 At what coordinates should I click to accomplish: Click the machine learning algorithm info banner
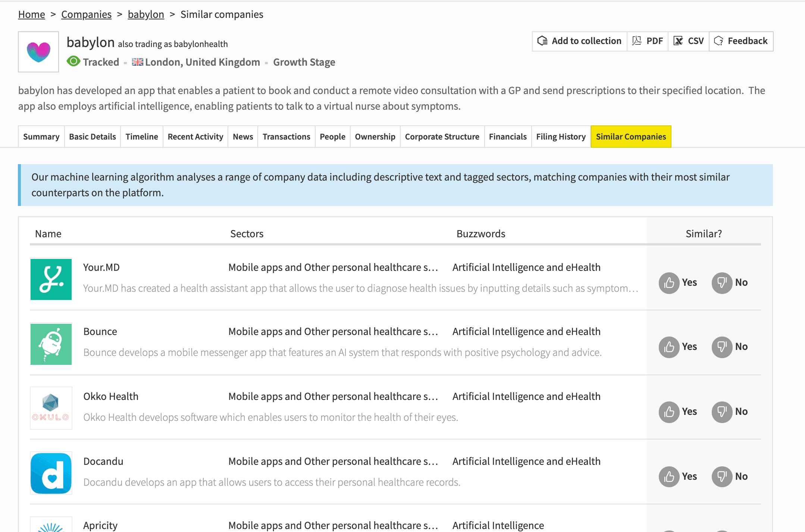395,185
